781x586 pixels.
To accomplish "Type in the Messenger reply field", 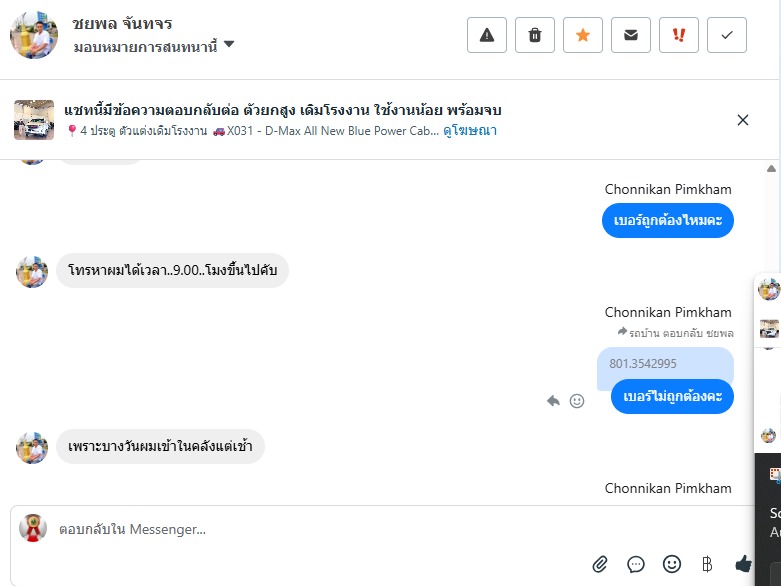I will point(300,529).
